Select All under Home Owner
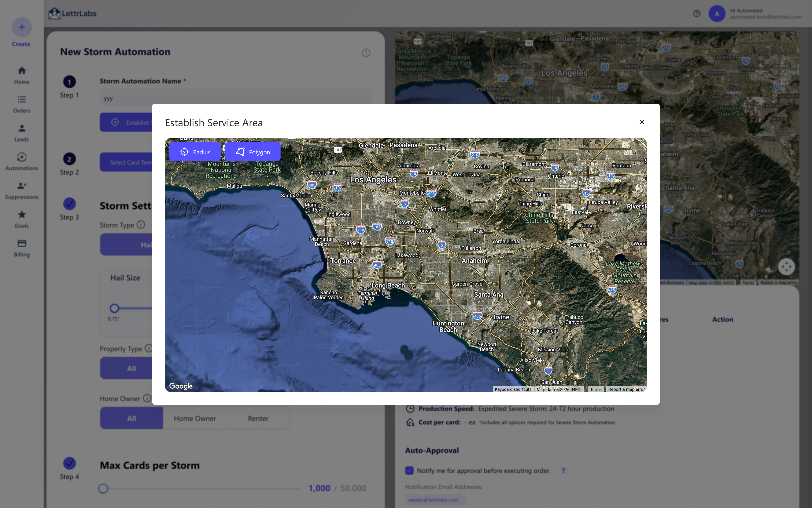Screen dimensions: 812x508 pos(132,418)
